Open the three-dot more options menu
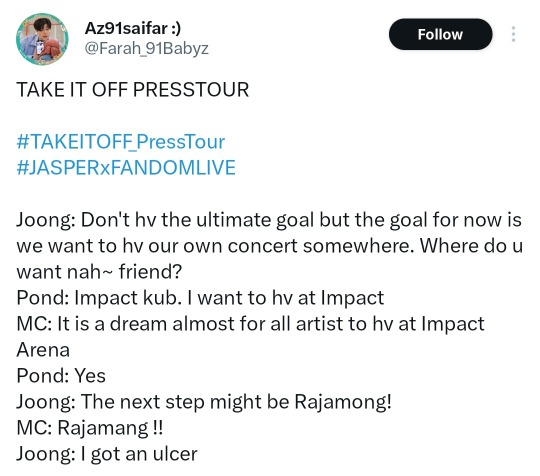Screen dimensions: 540x476 pyautogui.click(x=513, y=34)
